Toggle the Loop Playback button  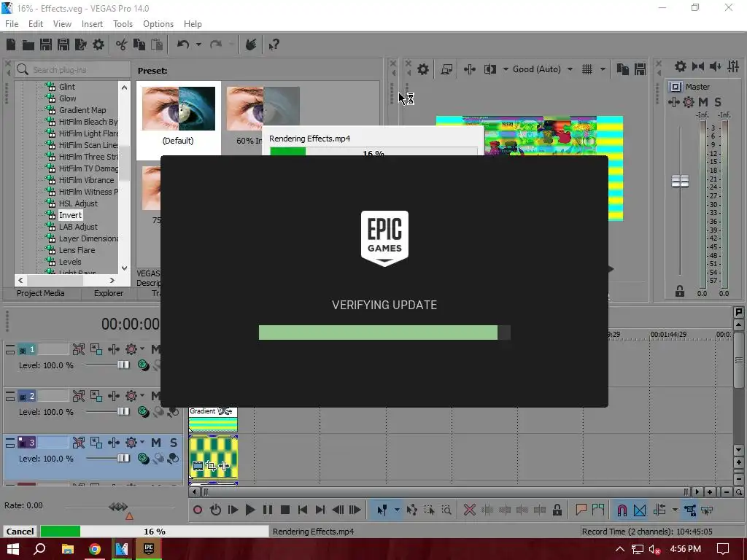click(x=215, y=510)
